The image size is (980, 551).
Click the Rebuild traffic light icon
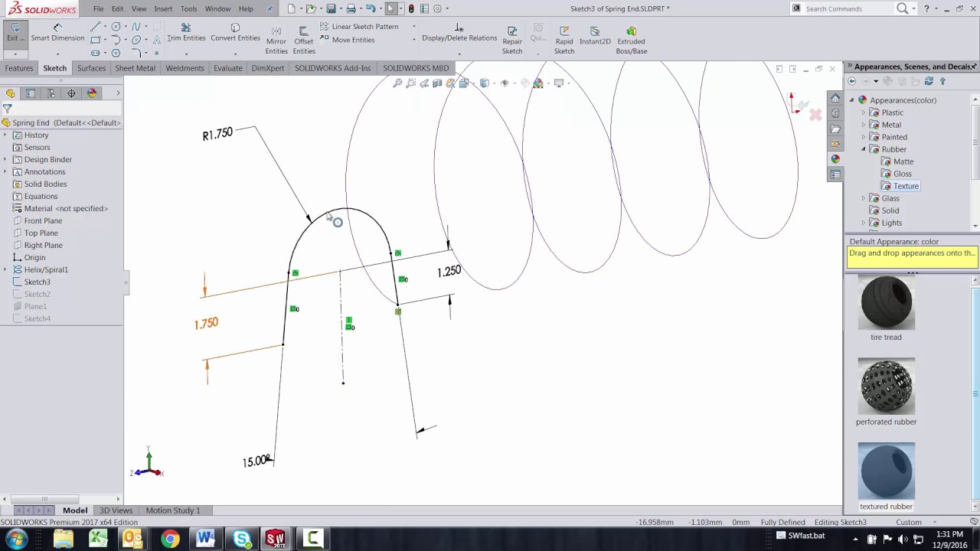(x=411, y=8)
